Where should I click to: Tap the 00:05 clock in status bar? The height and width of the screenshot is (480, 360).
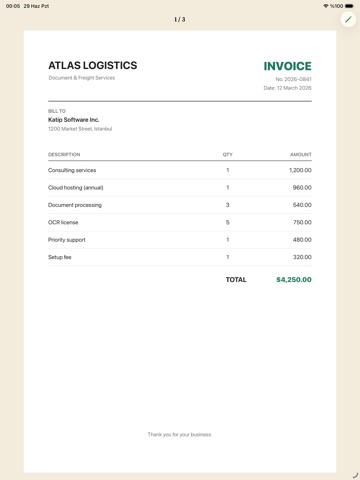(x=13, y=6)
